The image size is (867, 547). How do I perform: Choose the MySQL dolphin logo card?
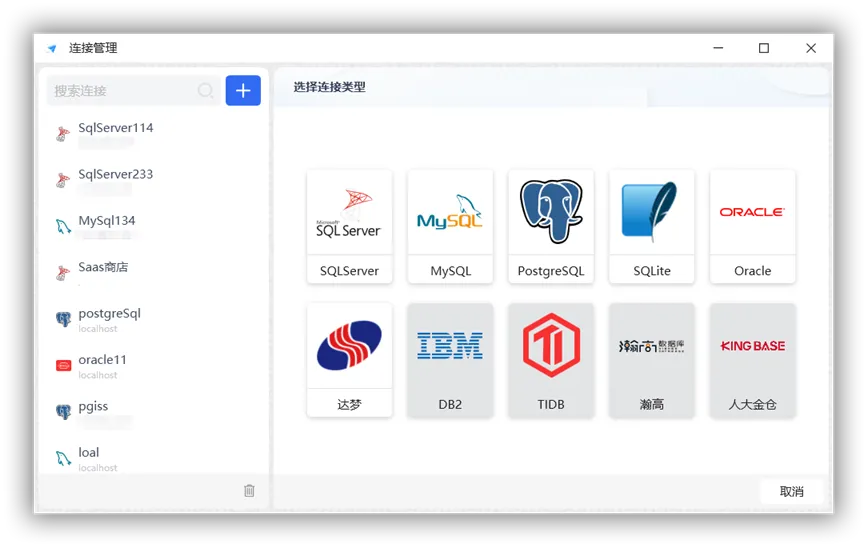[450, 226]
